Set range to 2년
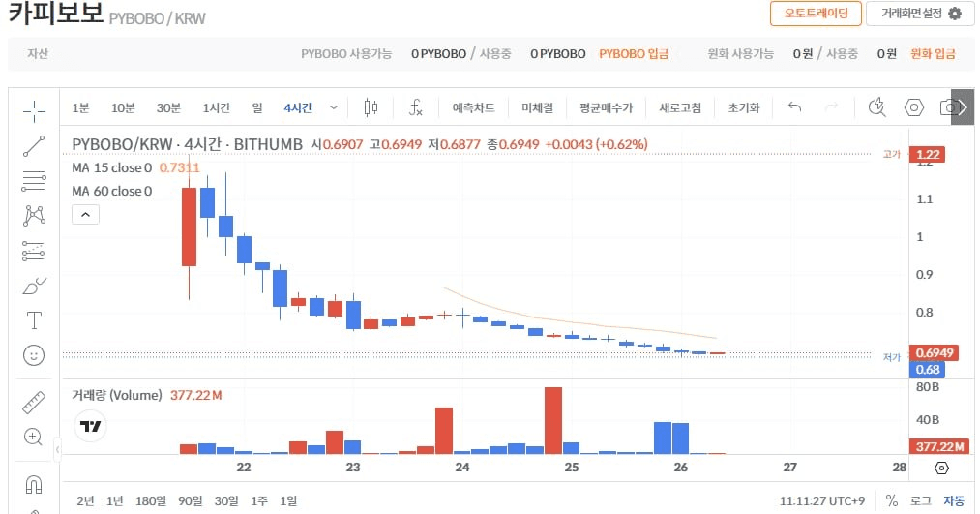The width and height of the screenshot is (980, 514). pyautogui.click(x=86, y=500)
